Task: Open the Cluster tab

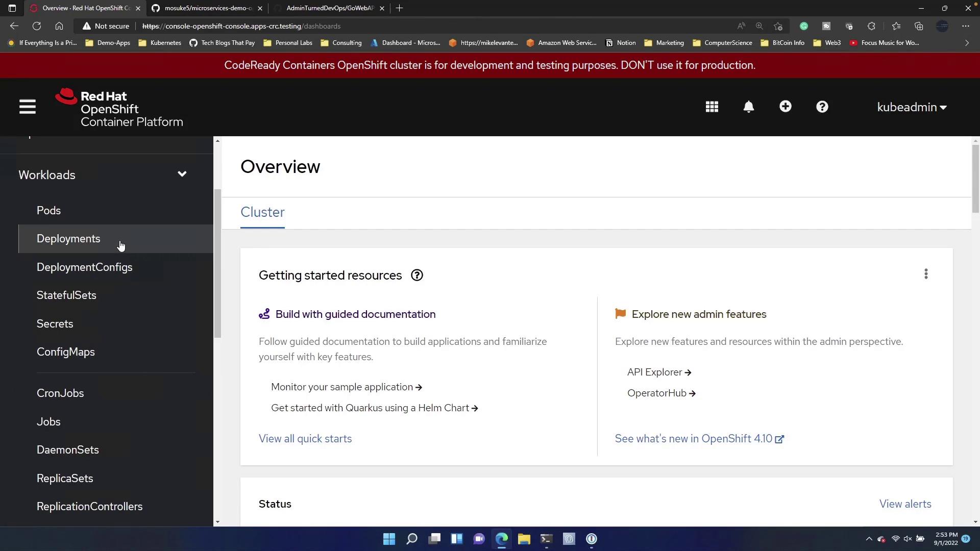Action: [x=262, y=212]
